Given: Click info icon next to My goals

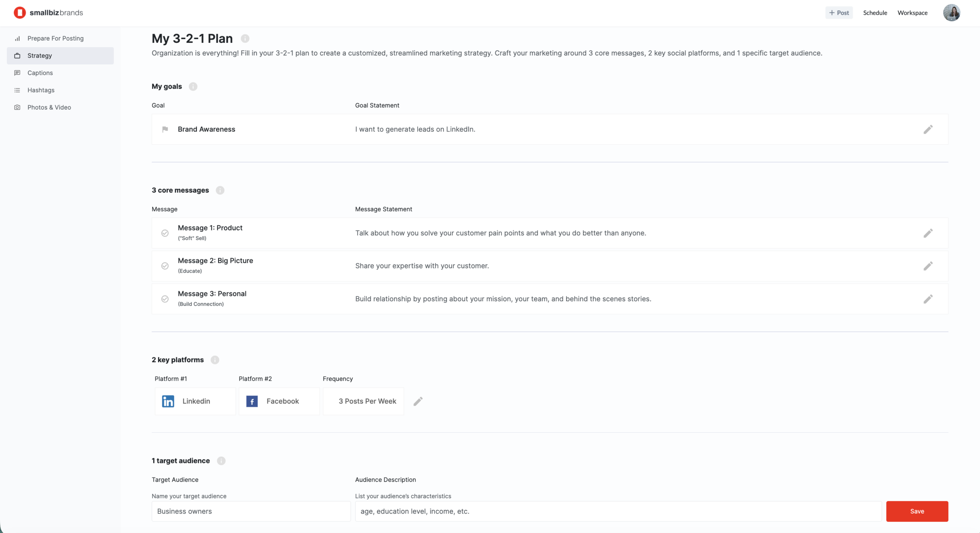Looking at the screenshot, I should tap(193, 87).
